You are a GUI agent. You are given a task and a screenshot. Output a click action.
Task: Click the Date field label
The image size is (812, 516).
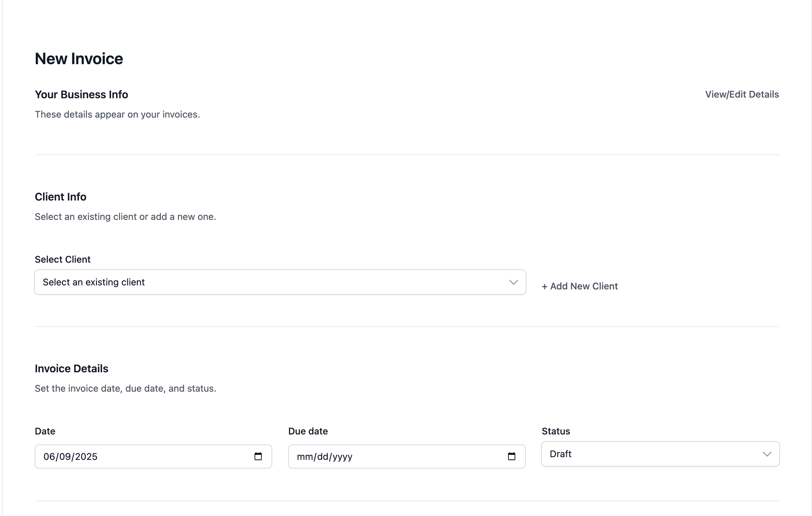[45, 431]
